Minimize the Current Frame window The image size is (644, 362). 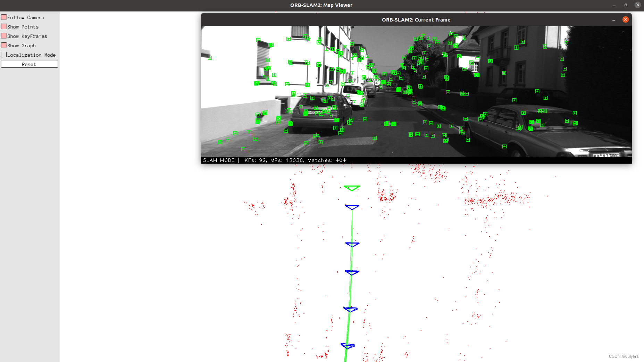(x=614, y=20)
